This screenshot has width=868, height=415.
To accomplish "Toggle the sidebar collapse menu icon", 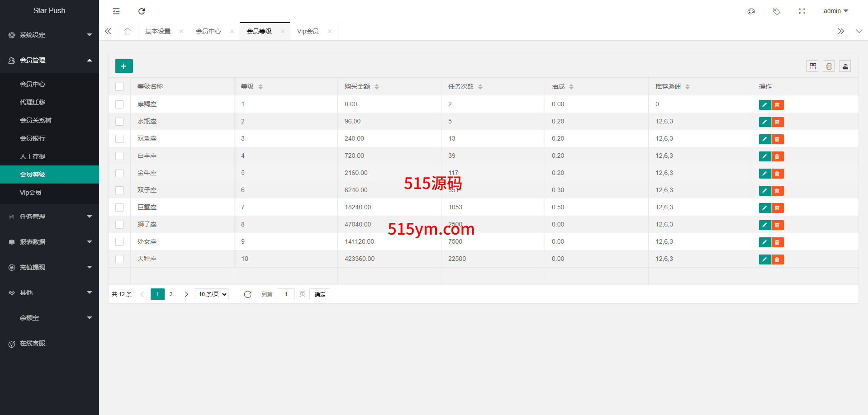I will [116, 11].
